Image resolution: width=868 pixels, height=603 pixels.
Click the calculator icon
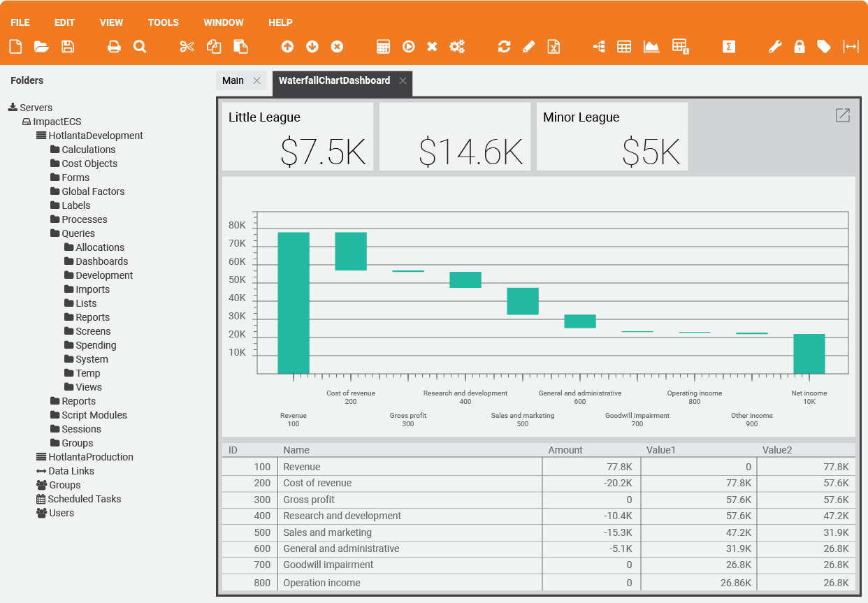click(x=383, y=47)
